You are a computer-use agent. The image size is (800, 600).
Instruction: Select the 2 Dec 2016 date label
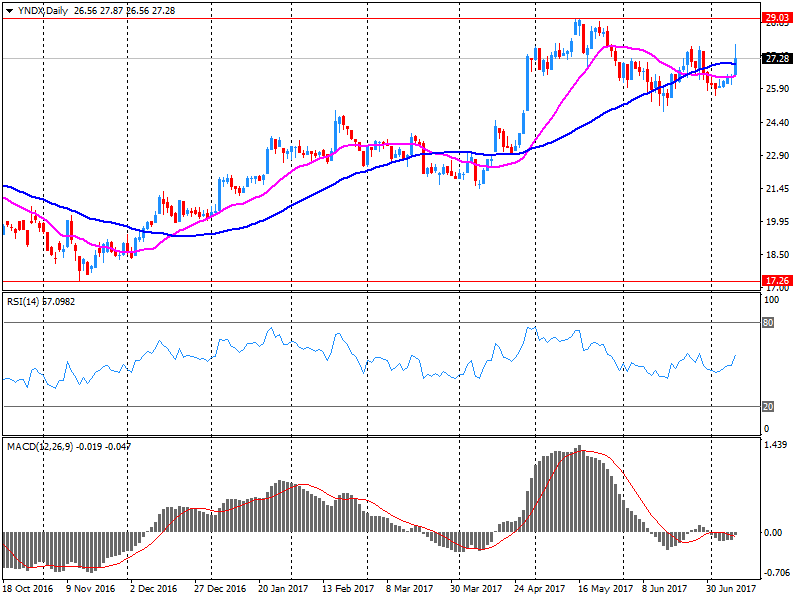[154, 589]
